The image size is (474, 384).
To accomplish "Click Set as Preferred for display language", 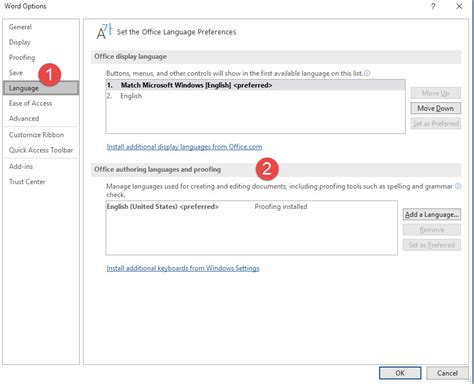I will click(x=435, y=124).
